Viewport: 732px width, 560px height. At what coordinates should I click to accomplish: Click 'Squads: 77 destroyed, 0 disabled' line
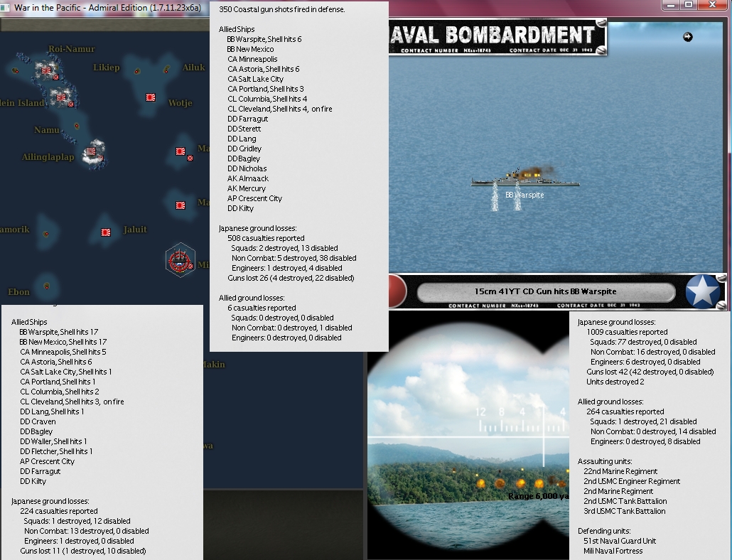click(643, 342)
